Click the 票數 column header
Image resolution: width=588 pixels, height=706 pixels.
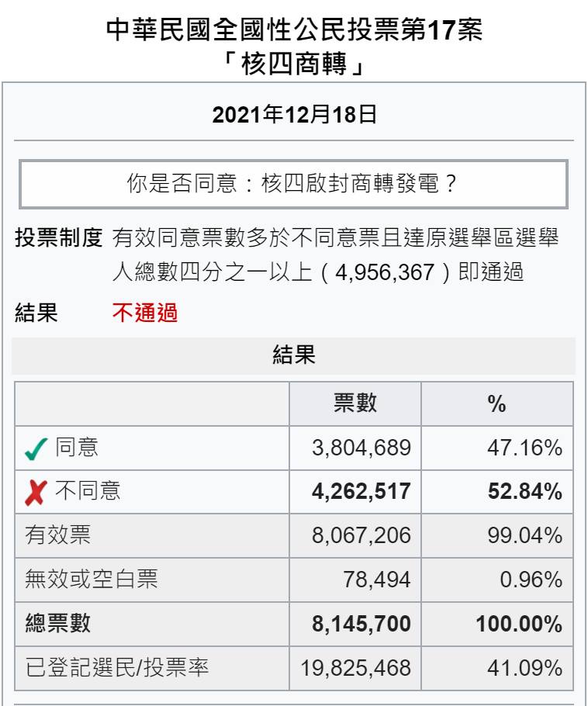pyautogui.click(x=355, y=403)
